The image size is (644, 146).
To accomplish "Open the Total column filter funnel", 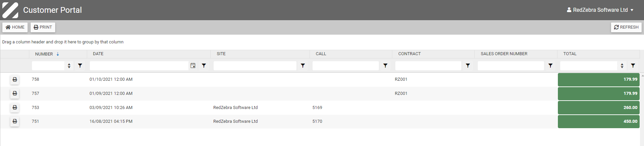I will [x=633, y=66].
